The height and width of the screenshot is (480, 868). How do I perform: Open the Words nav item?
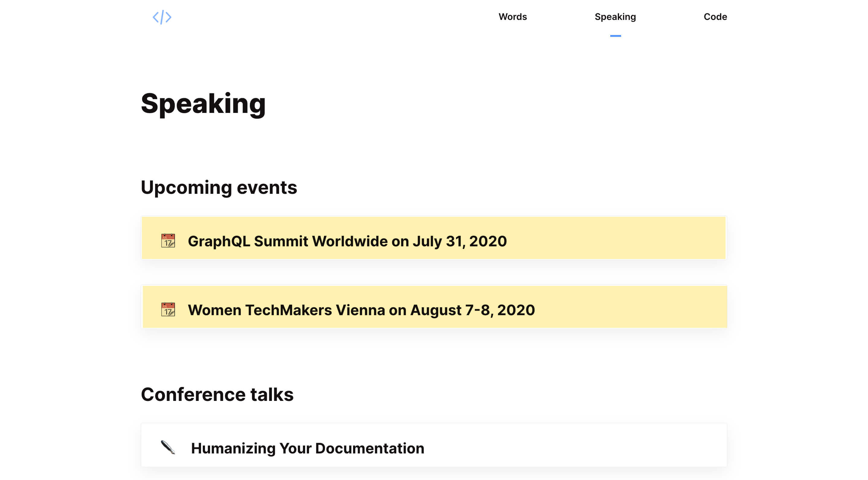point(512,17)
